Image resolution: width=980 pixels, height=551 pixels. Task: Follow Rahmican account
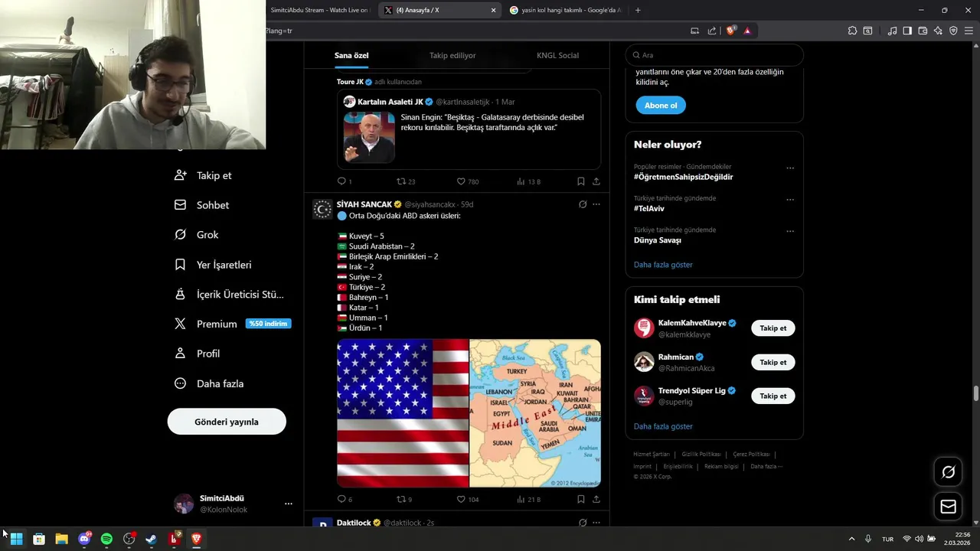pyautogui.click(x=773, y=362)
